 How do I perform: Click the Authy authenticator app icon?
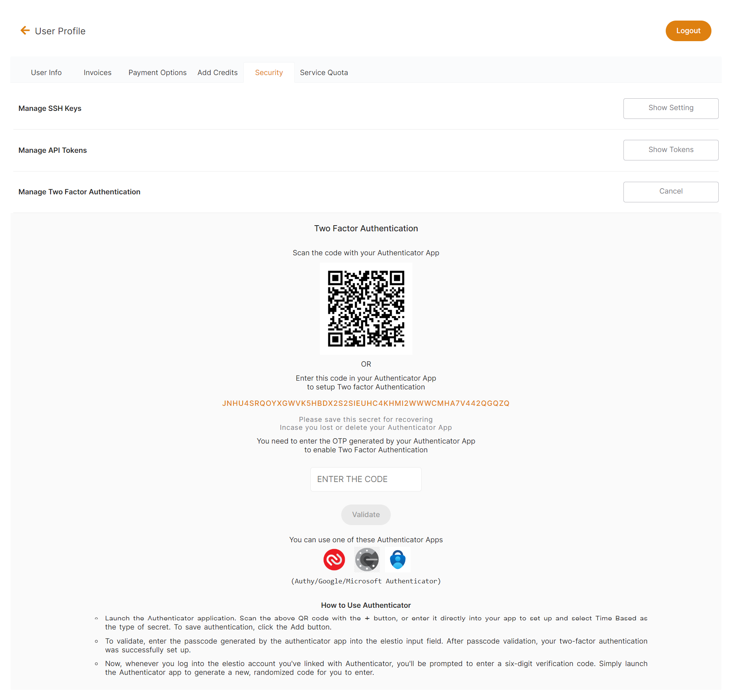333,560
